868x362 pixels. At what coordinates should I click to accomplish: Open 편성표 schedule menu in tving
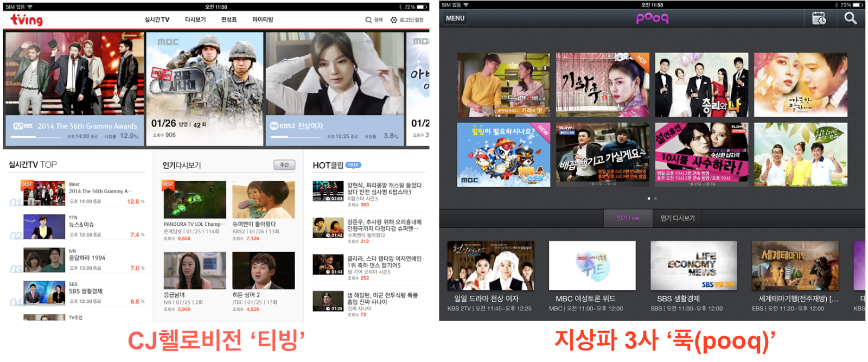click(x=229, y=20)
